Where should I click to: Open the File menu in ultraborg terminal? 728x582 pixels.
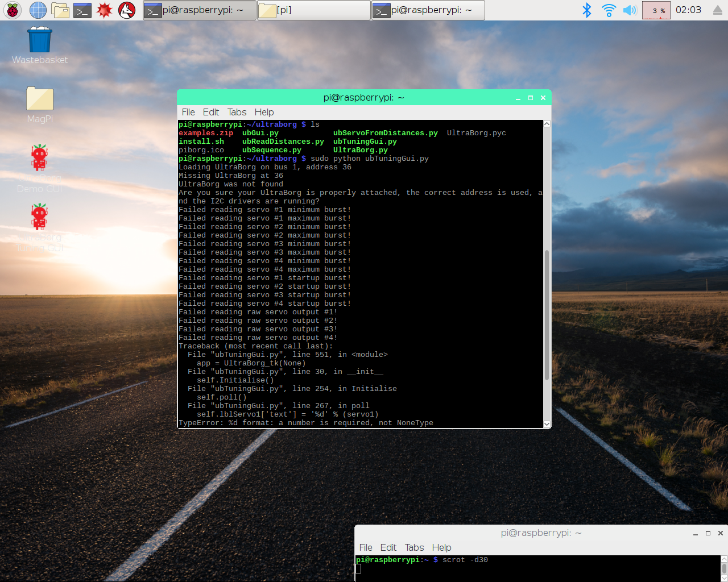point(188,112)
